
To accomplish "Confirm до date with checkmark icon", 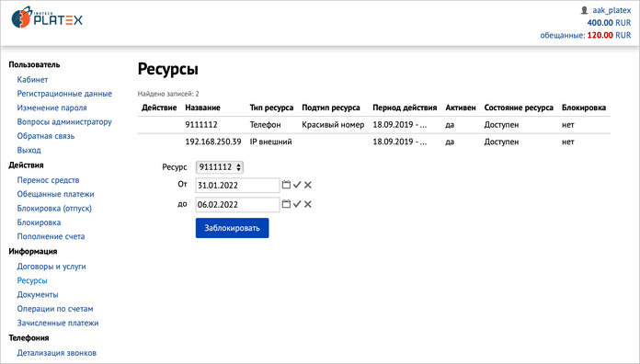I will coord(297,204).
